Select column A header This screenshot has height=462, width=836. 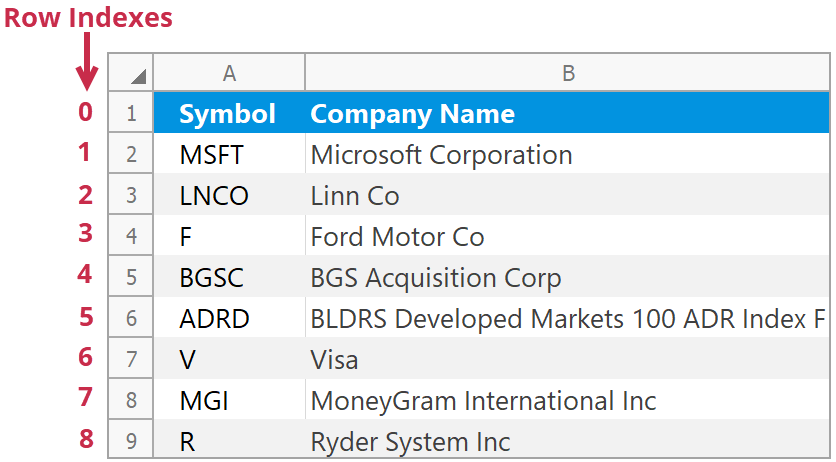click(x=229, y=73)
